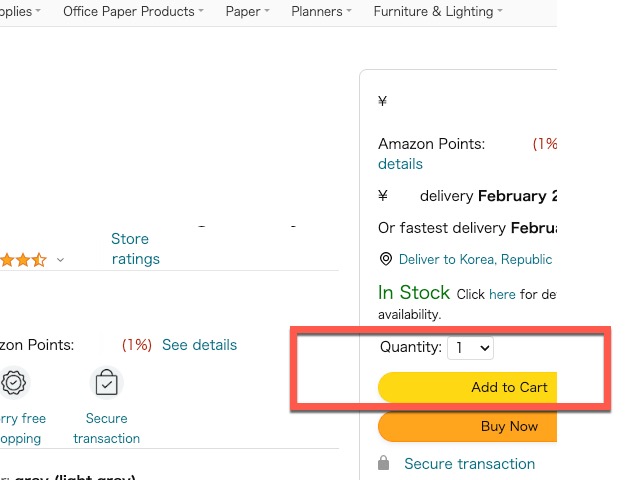The image size is (640, 480).
Task: Open the Quantity dropdown
Action: 470,348
